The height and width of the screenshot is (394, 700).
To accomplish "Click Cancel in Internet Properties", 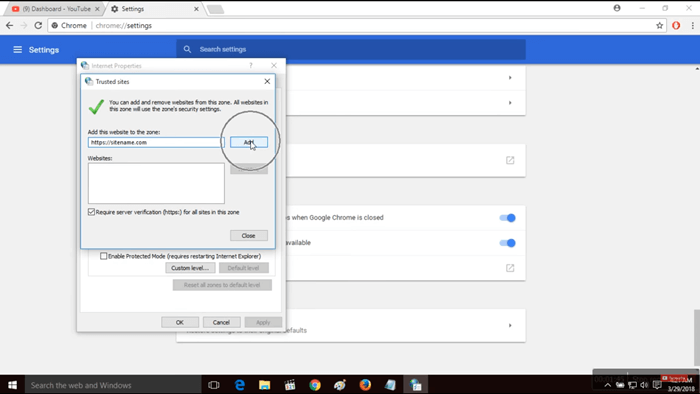I will 221,322.
